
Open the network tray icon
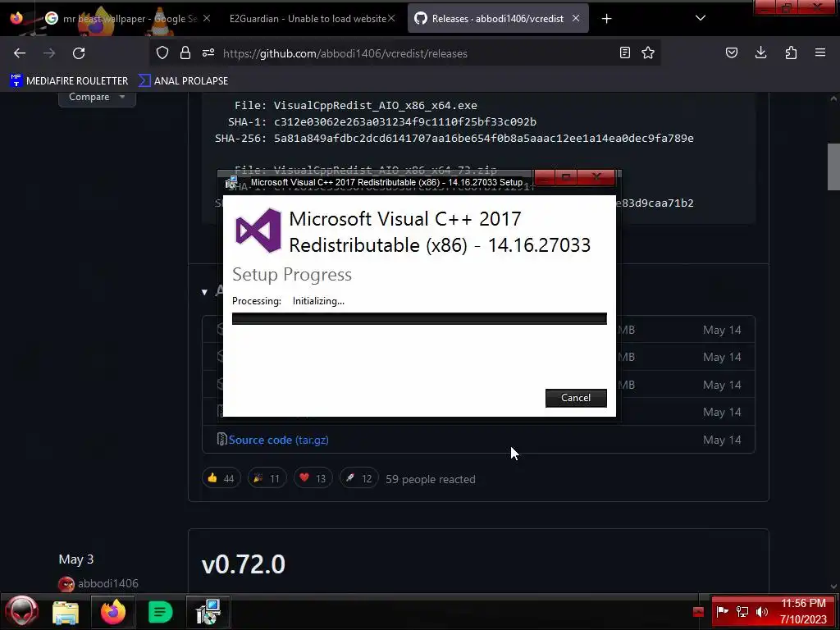[742, 611]
